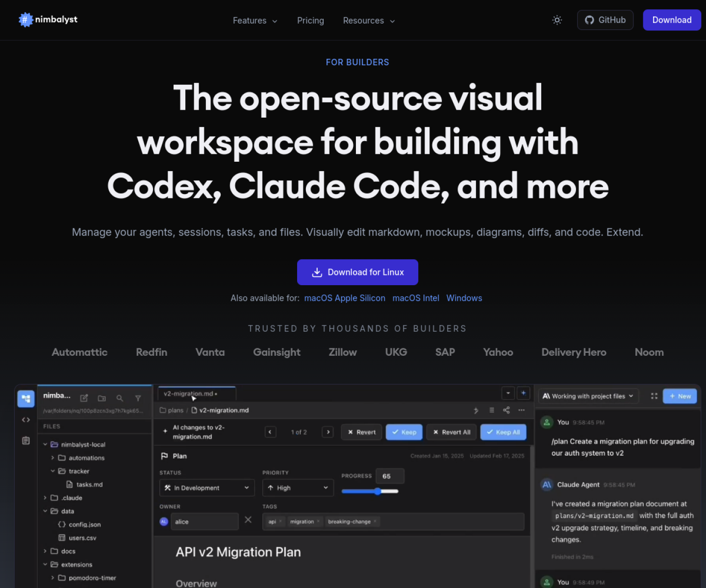This screenshot has height=588, width=706.
Task: Click the new document edit icon in the files panel
Action: pyautogui.click(x=84, y=398)
